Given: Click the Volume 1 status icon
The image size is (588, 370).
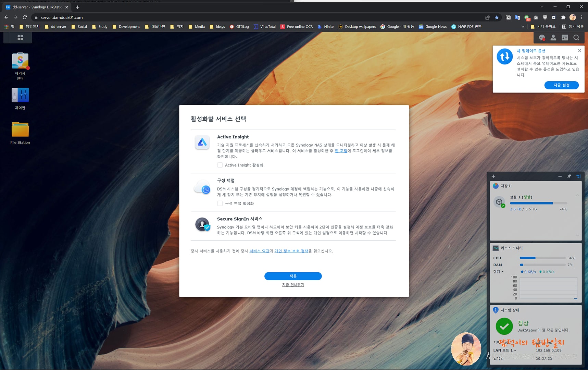Looking at the screenshot, I should coord(500,202).
